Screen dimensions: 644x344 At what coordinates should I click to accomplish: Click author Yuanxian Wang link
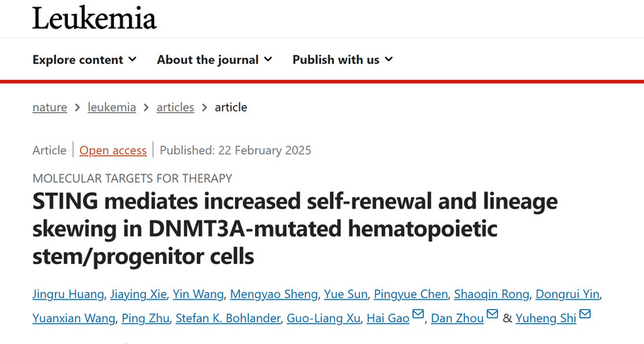point(74,318)
